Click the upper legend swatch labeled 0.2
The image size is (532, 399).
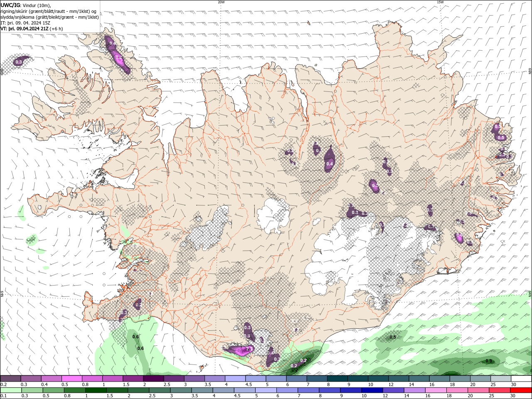10,379
